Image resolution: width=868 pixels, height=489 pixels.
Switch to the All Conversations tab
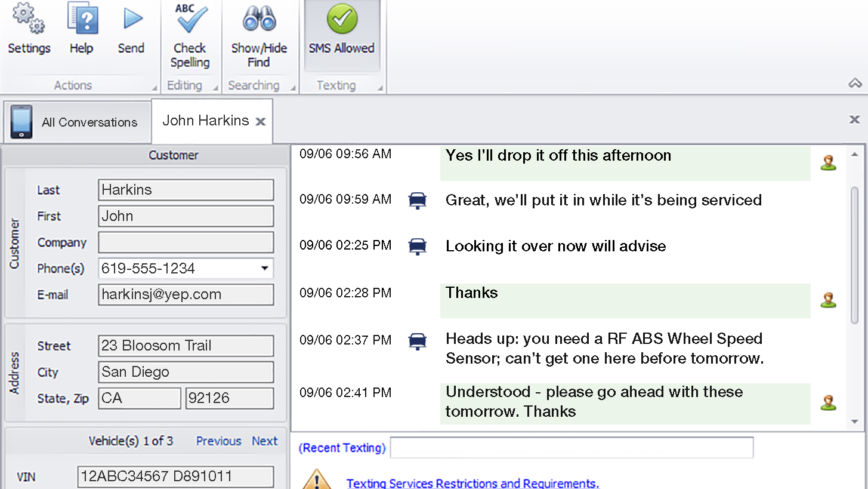click(x=89, y=122)
